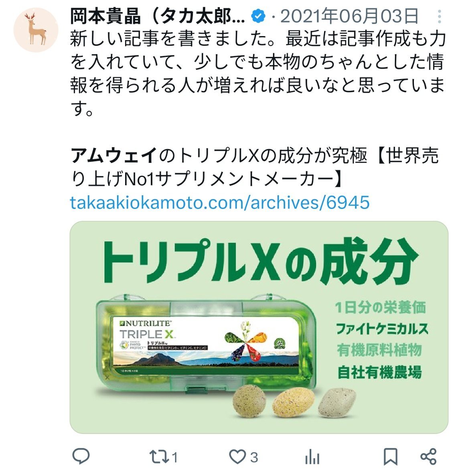Open the tweet via its 2021年06月03日 date
The image size is (454, 476).
pyautogui.click(x=349, y=16)
